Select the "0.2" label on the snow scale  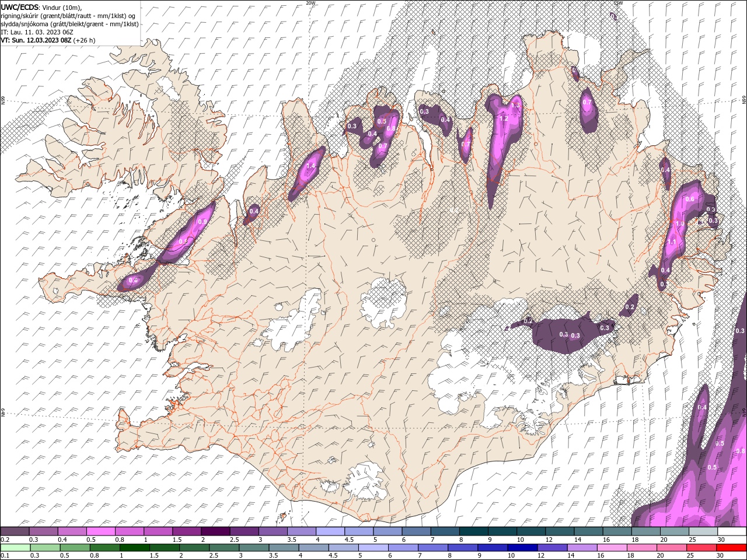(x=5, y=540)
